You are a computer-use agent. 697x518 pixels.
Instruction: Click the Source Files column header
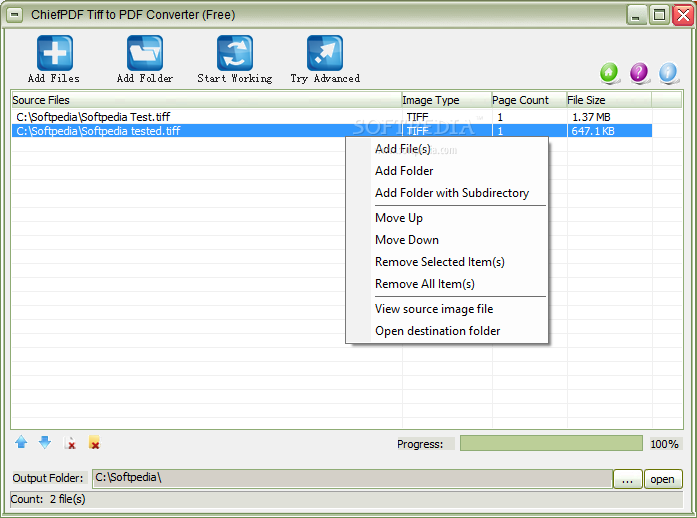[206, 100]
